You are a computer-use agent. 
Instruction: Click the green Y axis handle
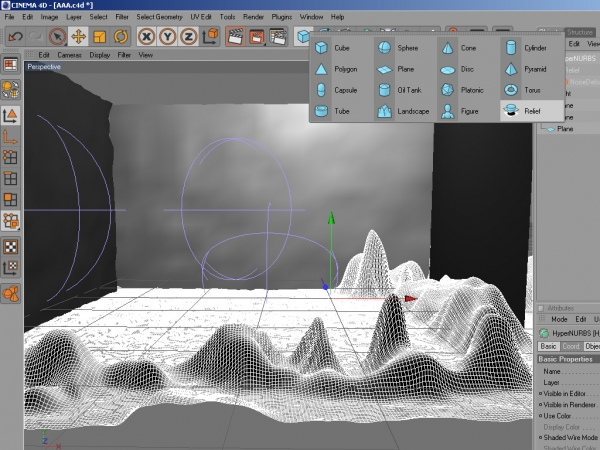tap(331, 218)
